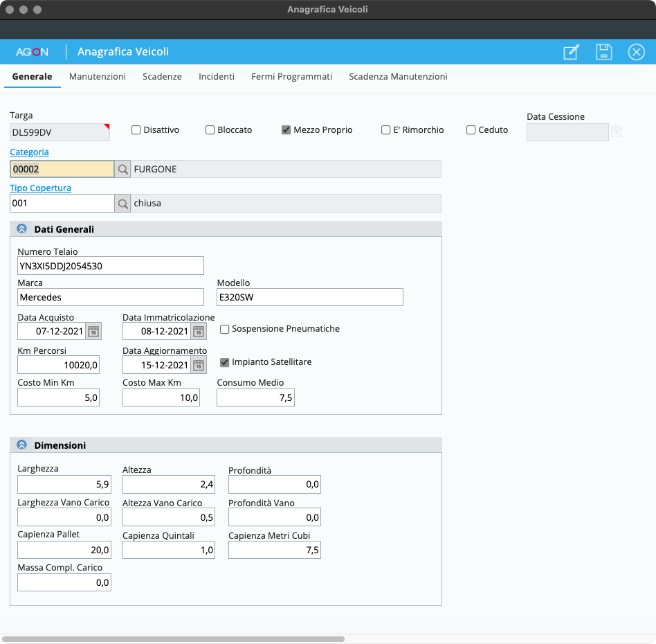Click the Profondità field
This screenshot has height=644, width=656.
(275, 485)
